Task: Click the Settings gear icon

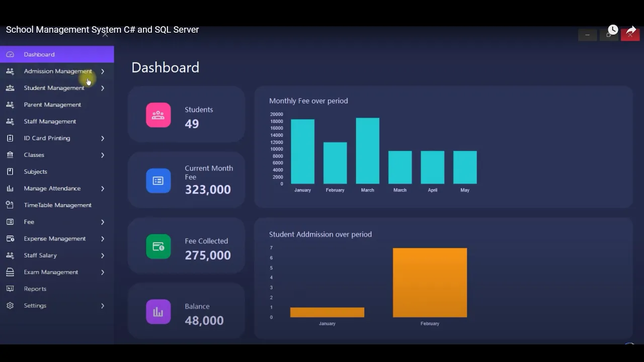Action: coord(10,306)
